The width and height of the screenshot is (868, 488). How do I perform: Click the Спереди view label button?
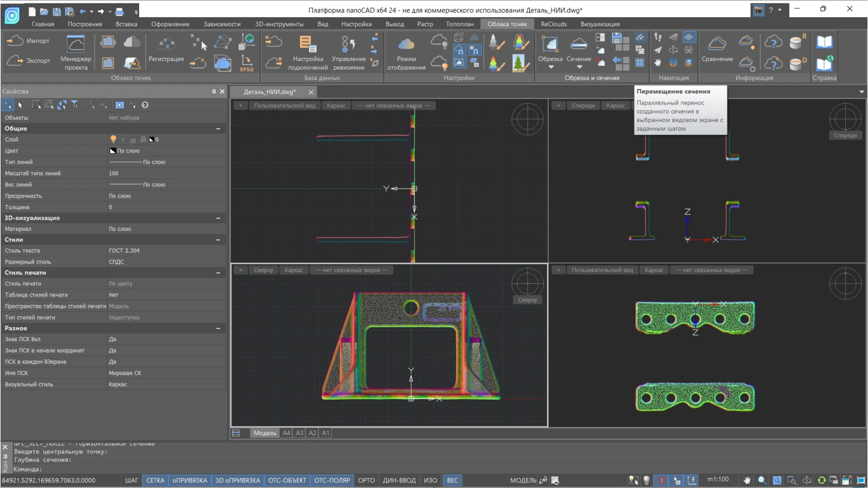(x=583, y=105)
